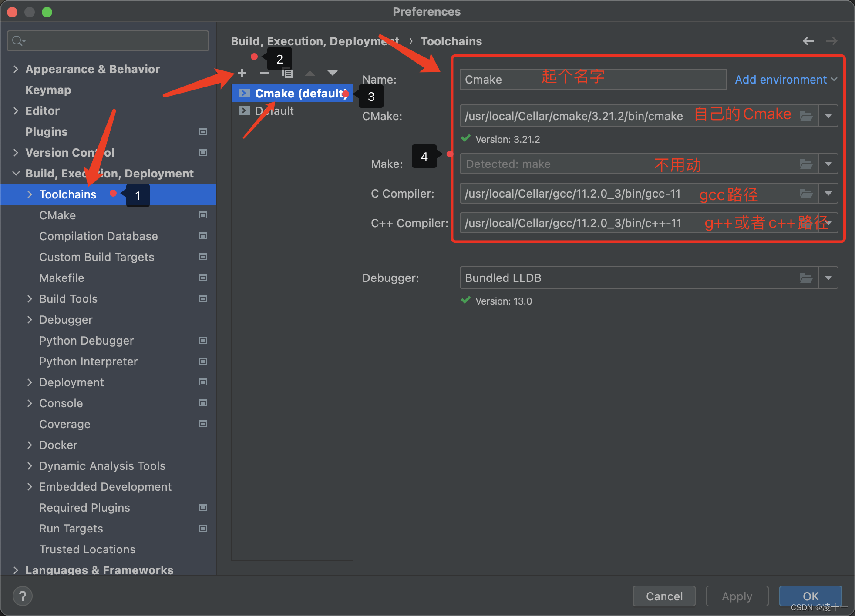Open the Debugger dropdown selector

(828, 278)
